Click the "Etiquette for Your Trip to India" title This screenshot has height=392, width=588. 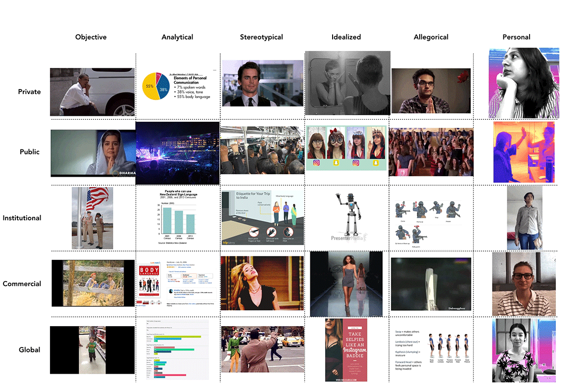pos(253,196)
